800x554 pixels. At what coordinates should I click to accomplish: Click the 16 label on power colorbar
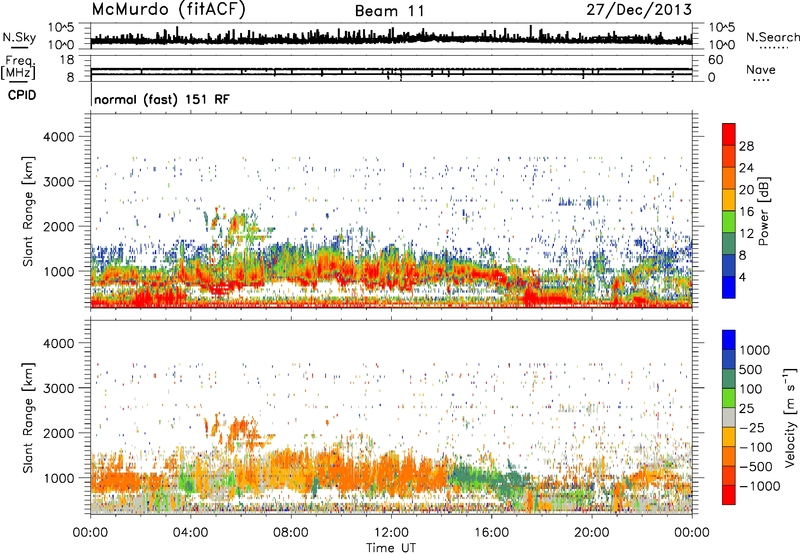click(746, 212)
